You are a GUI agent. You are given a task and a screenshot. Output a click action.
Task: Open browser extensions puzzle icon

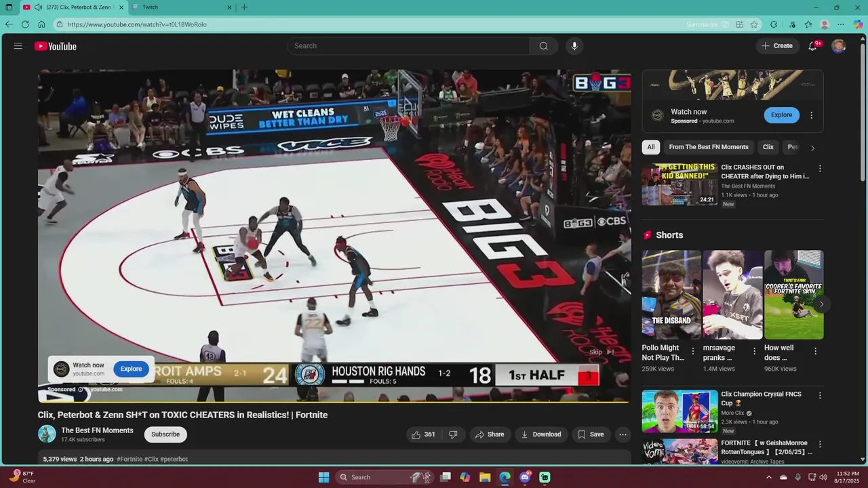click(774, 24)
